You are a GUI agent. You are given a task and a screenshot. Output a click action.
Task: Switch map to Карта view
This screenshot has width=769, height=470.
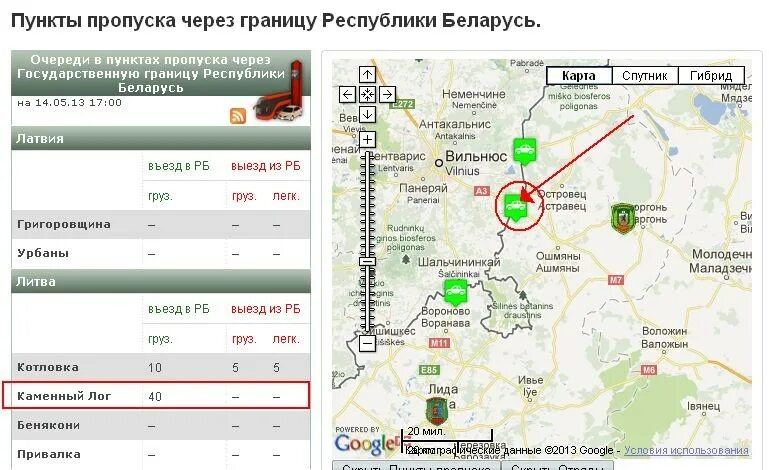pyautogui.click(x=579, y=76)
